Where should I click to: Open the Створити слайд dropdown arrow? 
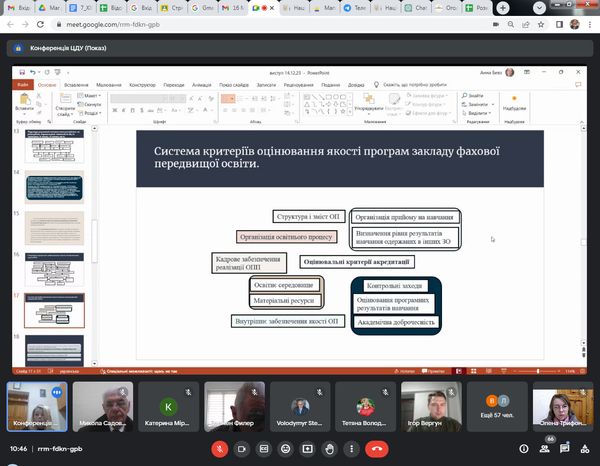click(x=65, y=113)
